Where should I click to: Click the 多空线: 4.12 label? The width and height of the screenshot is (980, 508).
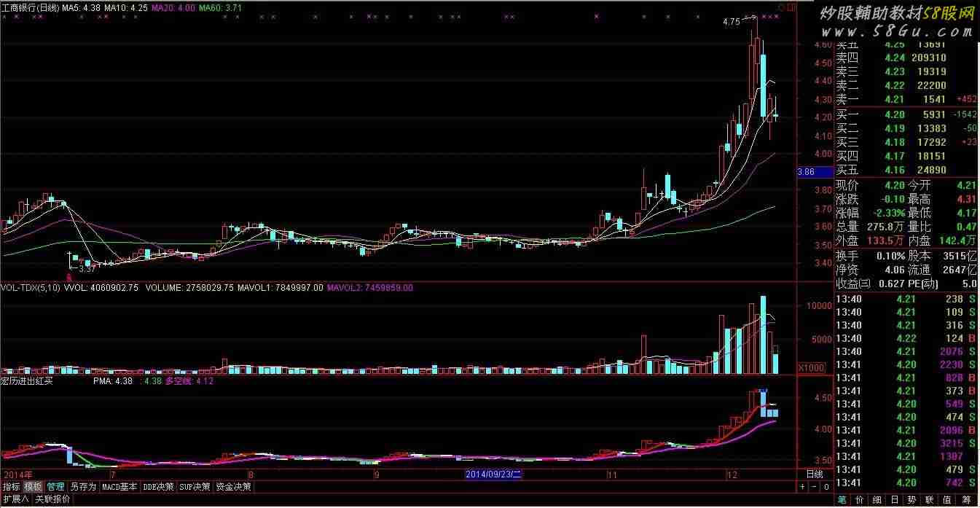coord(189,380)
